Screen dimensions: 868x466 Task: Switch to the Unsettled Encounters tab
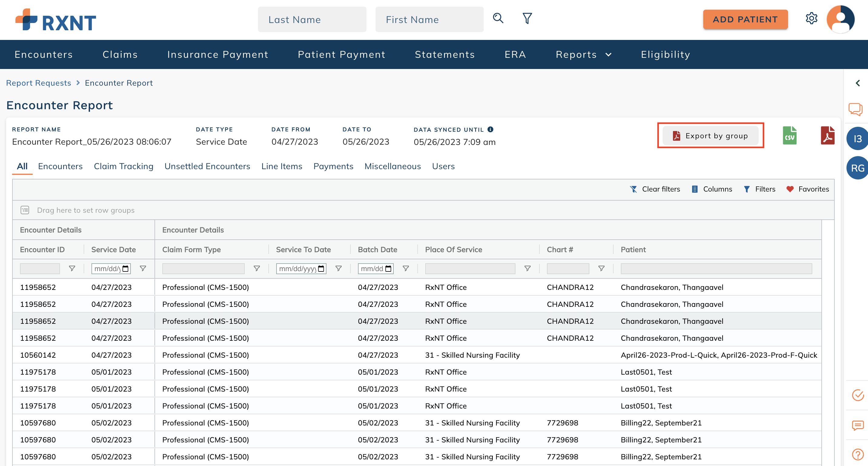[207, 166]
